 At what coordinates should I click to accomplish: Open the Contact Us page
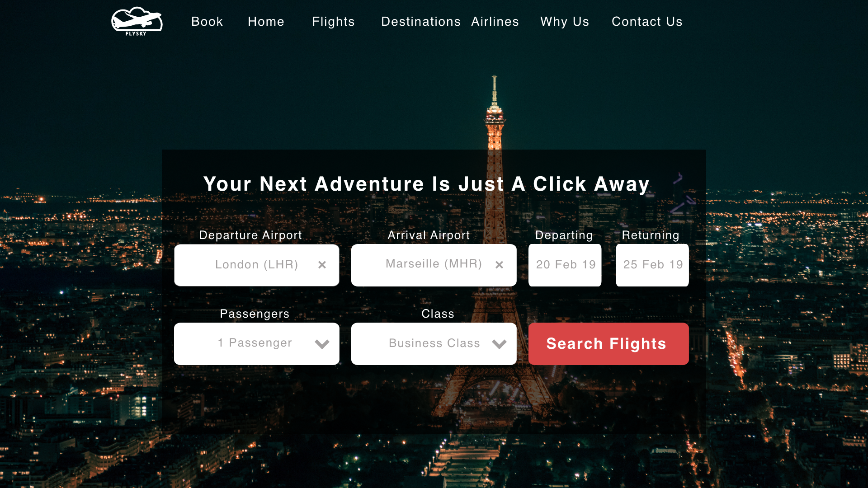tap(647, 22)
